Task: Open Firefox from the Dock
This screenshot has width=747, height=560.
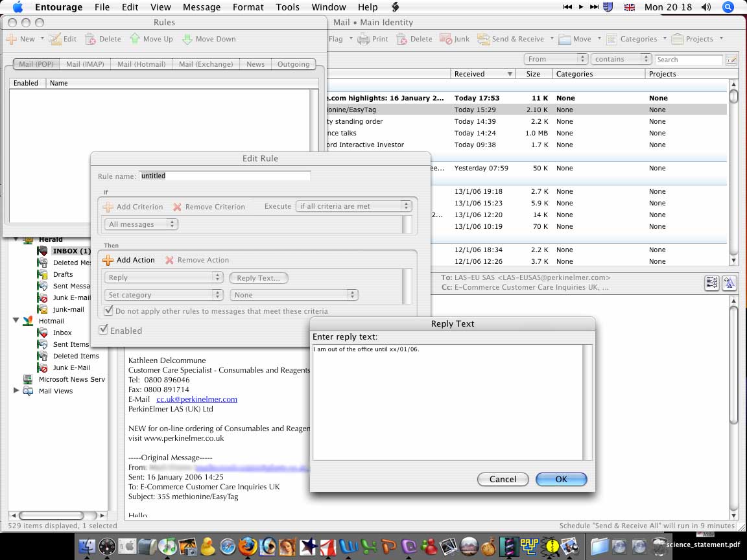Action: tap(248, 546)
